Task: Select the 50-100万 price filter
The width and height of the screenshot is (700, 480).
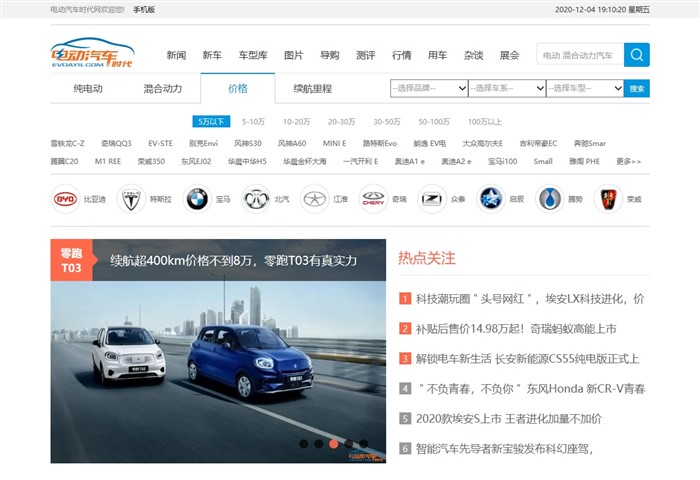Action: pyautogui.click(x=434, y=121)
